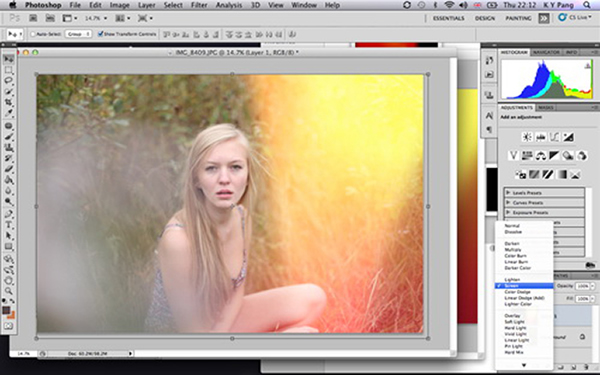The height and width of the screenshot is (375, 600).
Task: Click the foreground color swatch
Action: tap(6, 310)
